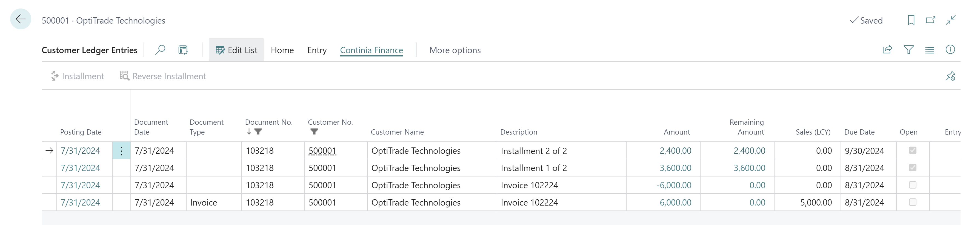Drill into amount 3,600.00
Image resolution: width=980 pixels, height=225 pixels.
click(675, 168)
